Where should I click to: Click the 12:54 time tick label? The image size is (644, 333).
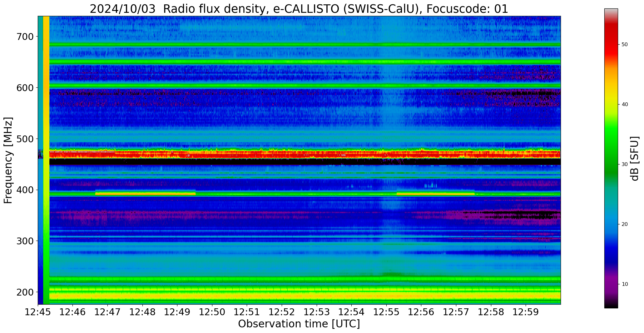pos(352,312)
